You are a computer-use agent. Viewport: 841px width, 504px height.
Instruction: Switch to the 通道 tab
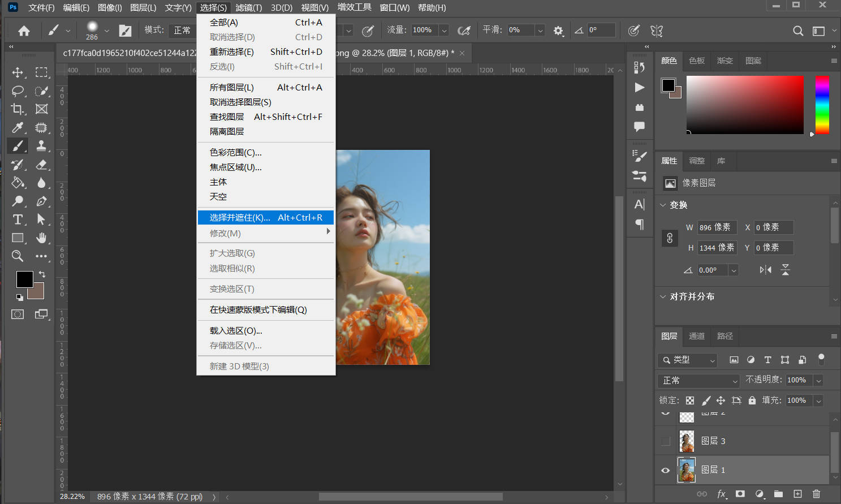(696, 336)
